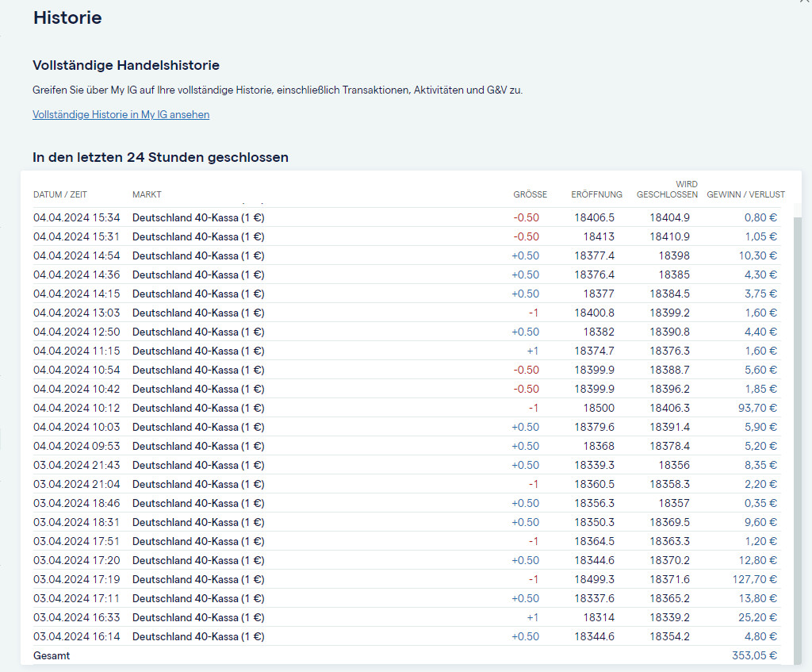The height and width of the screenshot is (672, 812).
Task: Click the DATUM / ZEIT column header
Action: coord(60,194)
